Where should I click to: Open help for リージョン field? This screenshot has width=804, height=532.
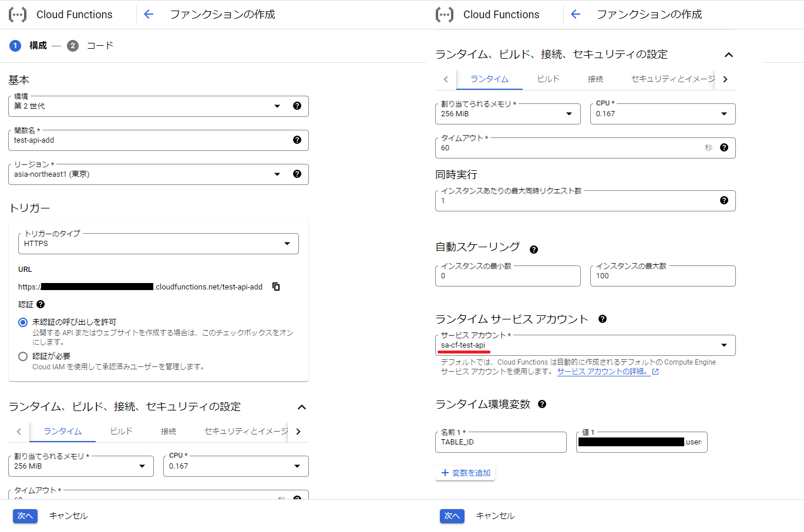tap(297, 174)
